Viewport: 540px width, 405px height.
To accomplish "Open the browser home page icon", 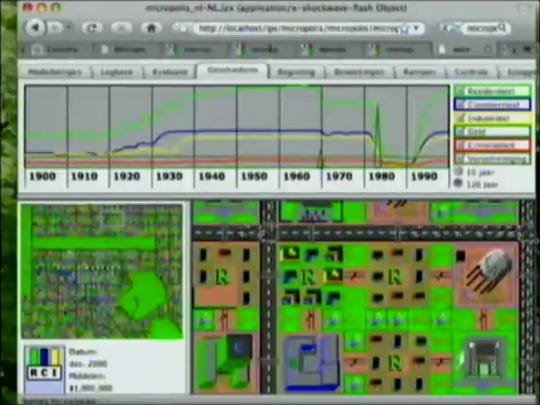I will click(x=151, y=28).
